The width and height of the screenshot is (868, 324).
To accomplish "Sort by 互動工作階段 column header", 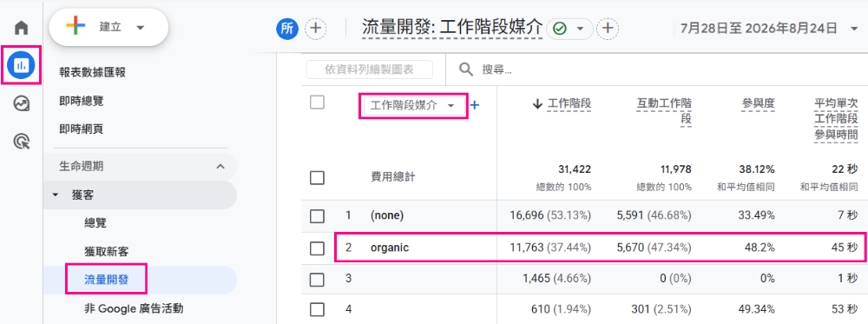I will (x=664, y=111).
